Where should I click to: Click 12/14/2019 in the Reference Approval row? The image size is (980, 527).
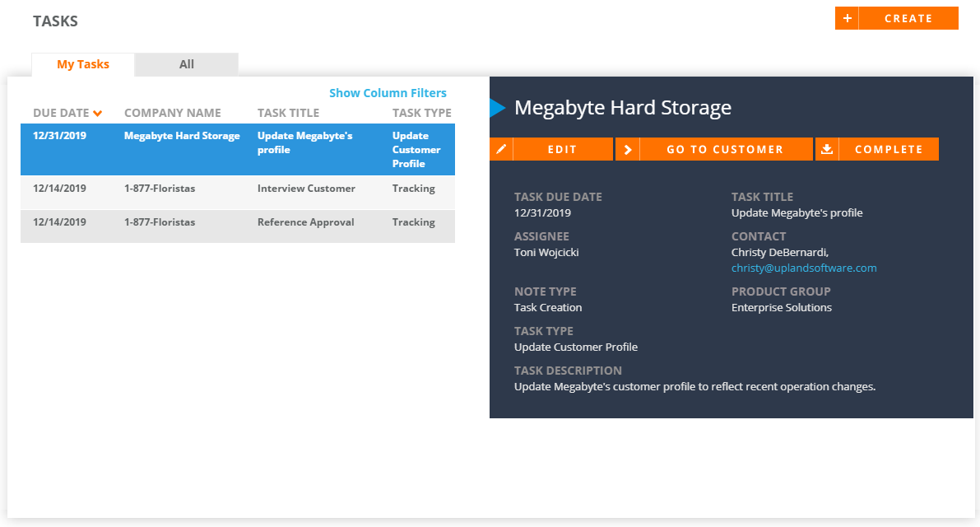click(59, 222)
